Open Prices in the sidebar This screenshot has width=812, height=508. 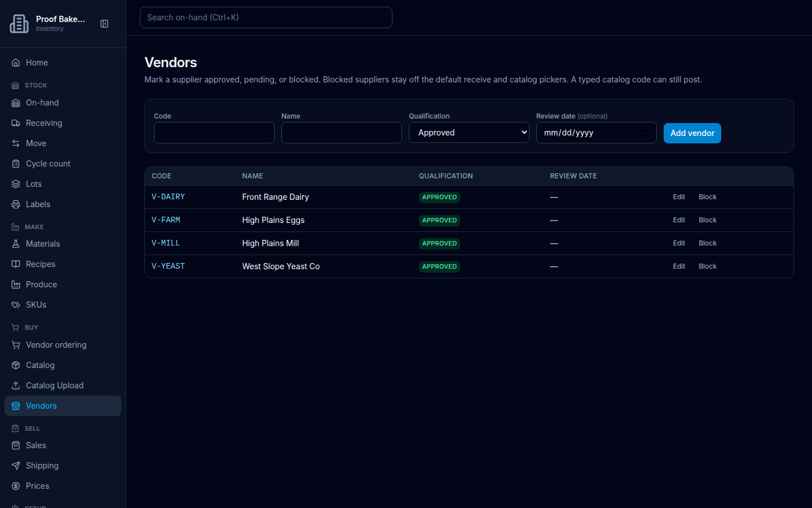click(x=63, y=486)
